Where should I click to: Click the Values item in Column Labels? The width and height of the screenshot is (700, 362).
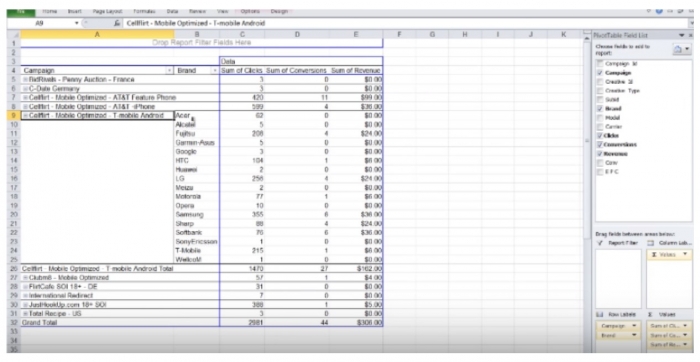pos(669,254)
